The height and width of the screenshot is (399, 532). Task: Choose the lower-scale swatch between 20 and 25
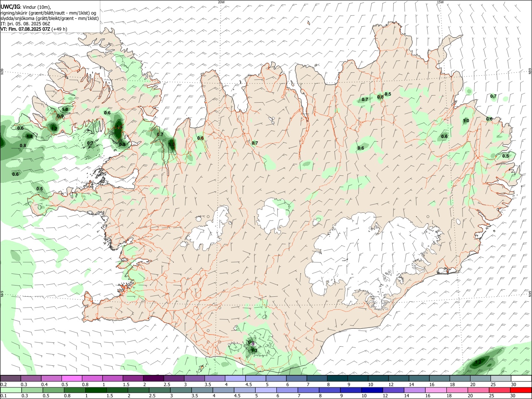pyautogui.click(x=478, y=390)
